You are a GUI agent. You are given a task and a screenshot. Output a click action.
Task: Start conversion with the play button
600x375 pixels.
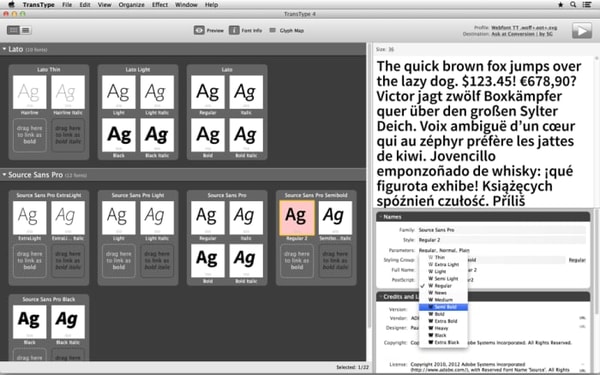[582, 31]
